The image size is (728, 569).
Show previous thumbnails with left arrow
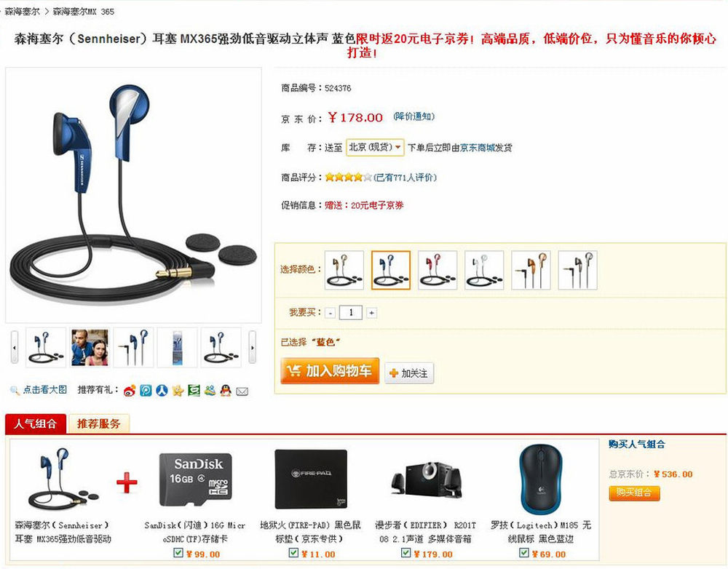point(15,348)
